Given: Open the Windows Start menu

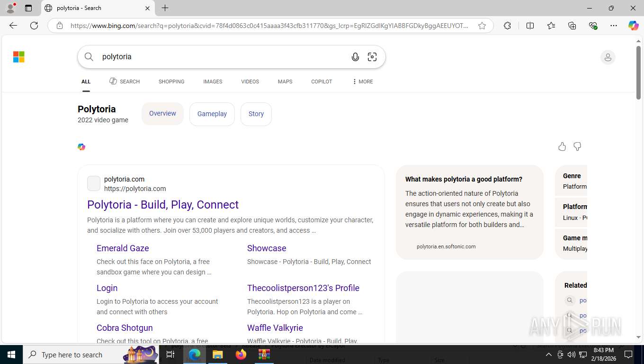Looking at the screenshot, I should point(11,355).
